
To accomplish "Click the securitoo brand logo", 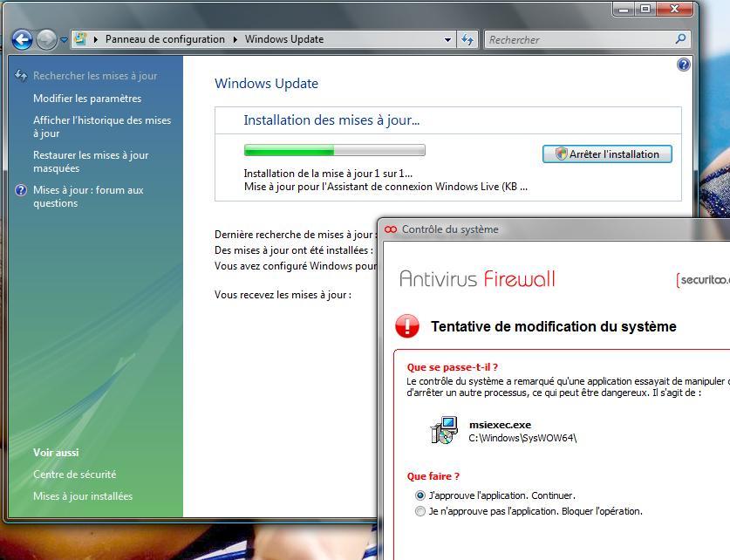I will pos(703,280).
